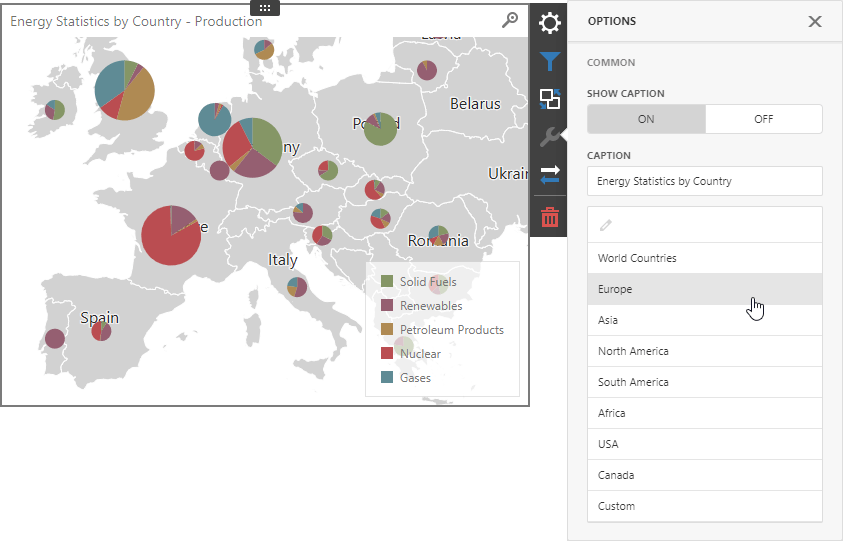Click the map title caption text
The image size is (843, 541).
[136, 22]
